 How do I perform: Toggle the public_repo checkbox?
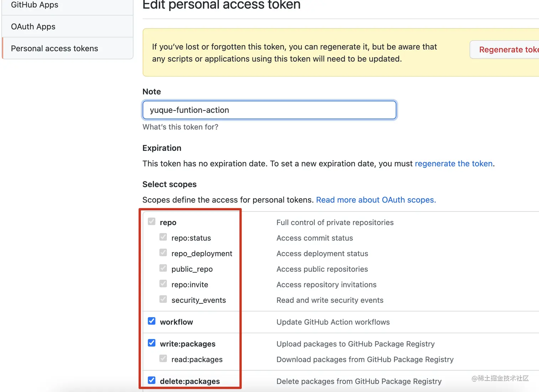163,268
